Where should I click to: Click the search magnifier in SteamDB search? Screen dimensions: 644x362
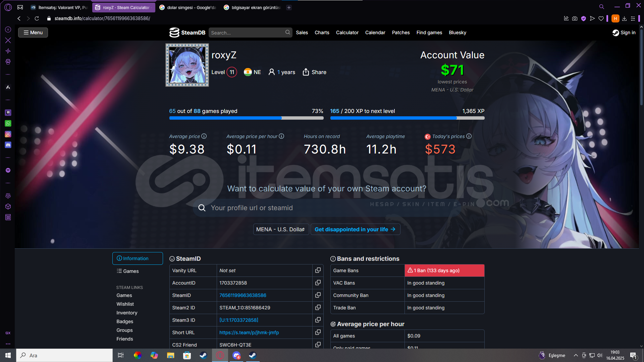(x=288, y=33)
